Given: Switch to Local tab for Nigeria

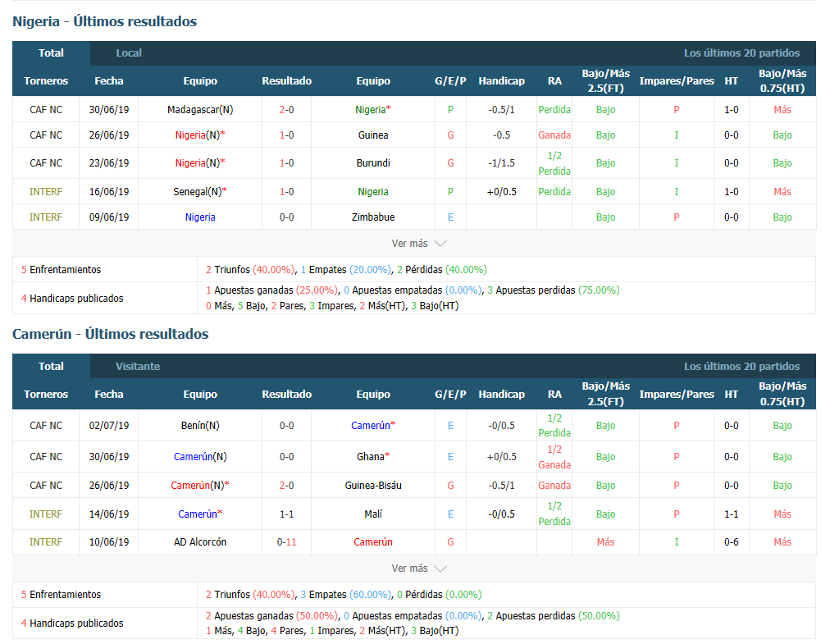Looking at the screenshot, I should [129, 53].
